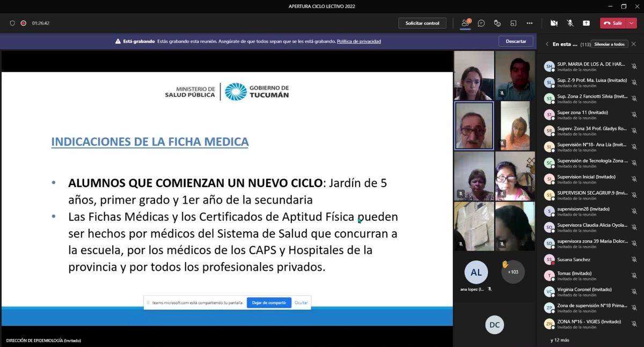The width and height of the screenshot is (644, 347).
Task: Click Silenciar a todos
Action: point(610,44)
